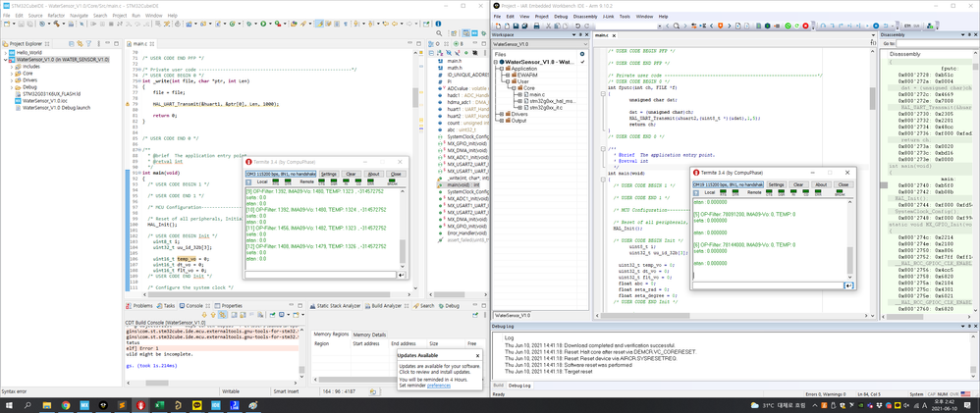Viewport: 980px width, 413px height.
Task: Click the reminder preferences link in Updates popup
Action: click(439, 386)
